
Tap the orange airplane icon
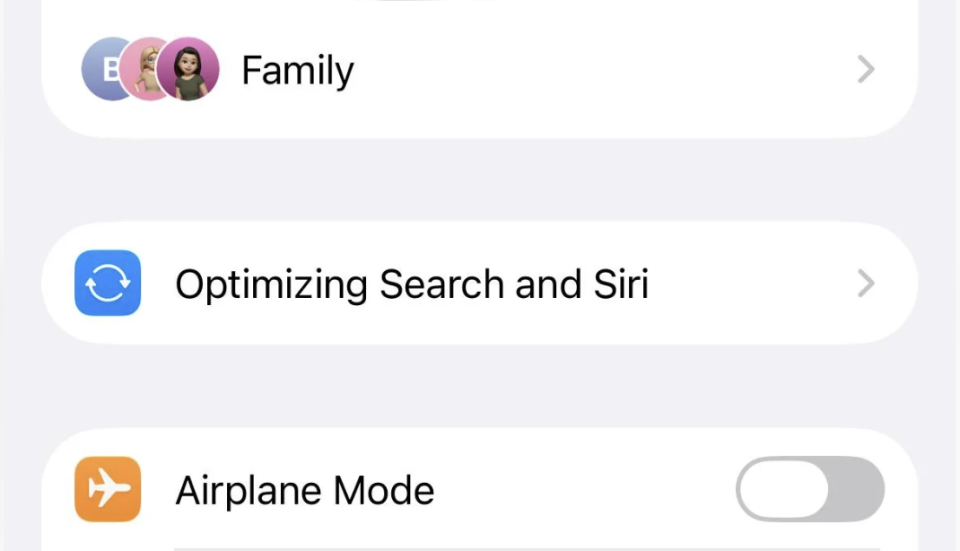tap(108, 489)
